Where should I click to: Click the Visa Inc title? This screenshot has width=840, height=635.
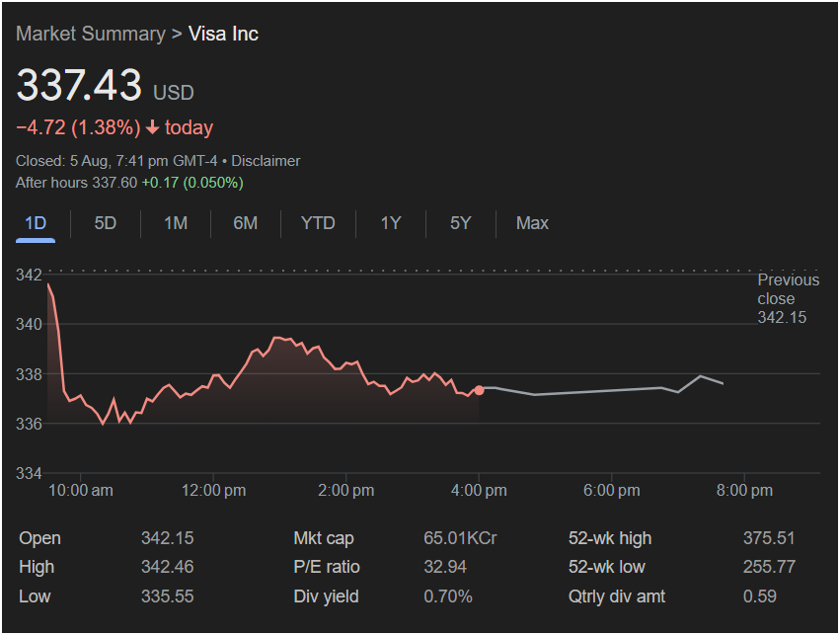click(x=223, y=34)
